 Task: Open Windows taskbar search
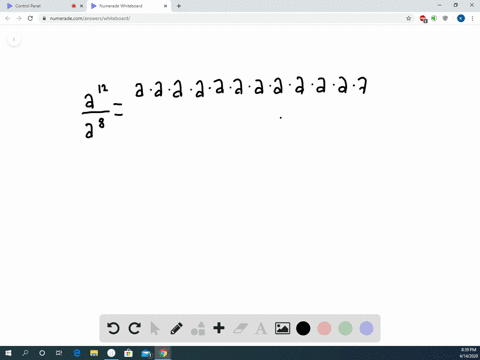tap(25, 353)
